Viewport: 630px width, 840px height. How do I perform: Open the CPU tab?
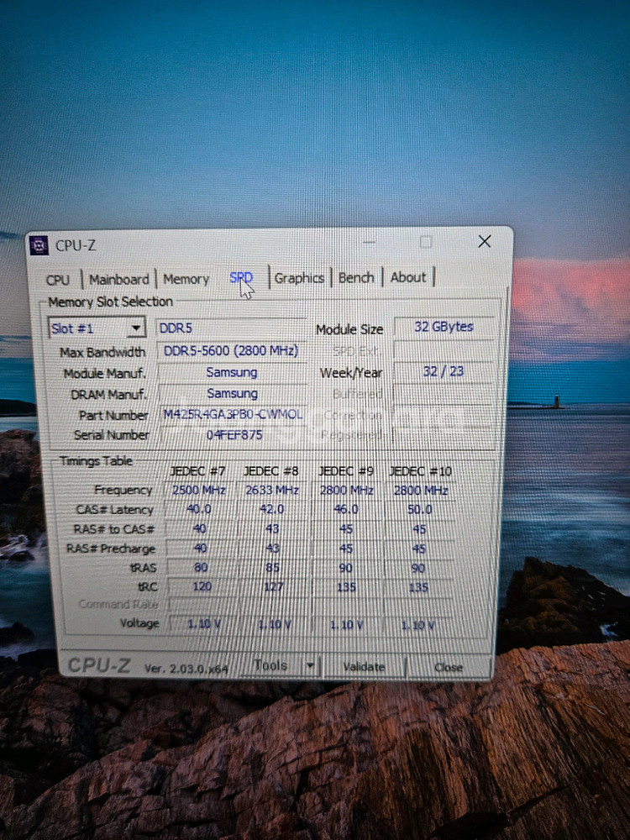[58, 280]
